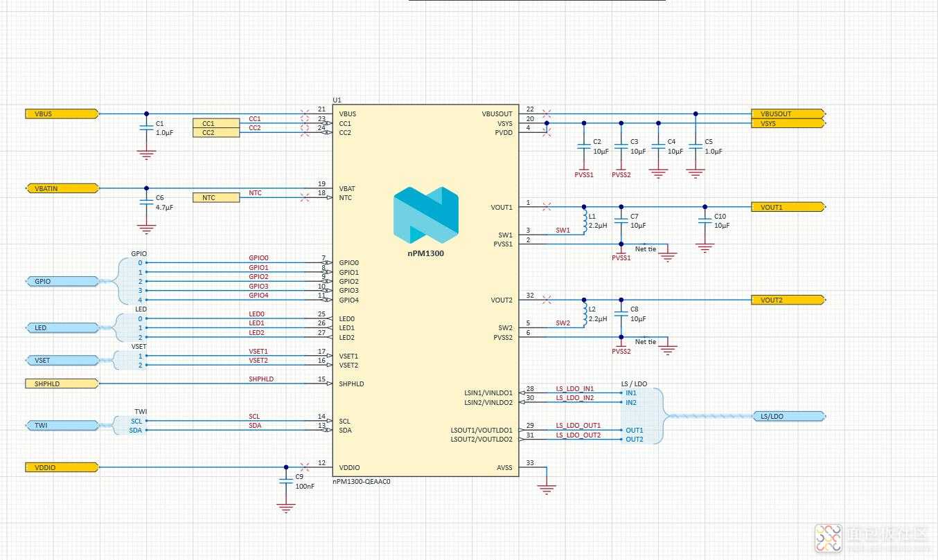Image resolution: width=938 pixels, height=560 pixels.
Task: Click the SW2 net label
Action: [x=563, y=323]
